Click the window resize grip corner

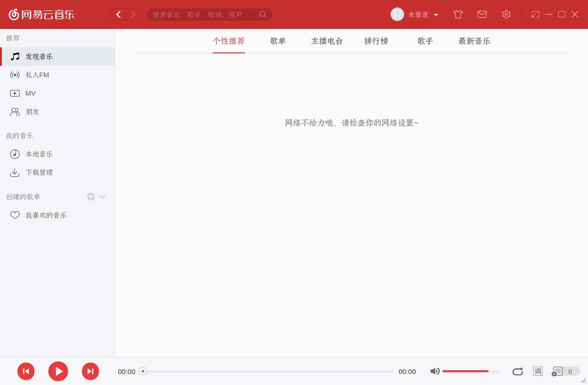click(583, 380)
